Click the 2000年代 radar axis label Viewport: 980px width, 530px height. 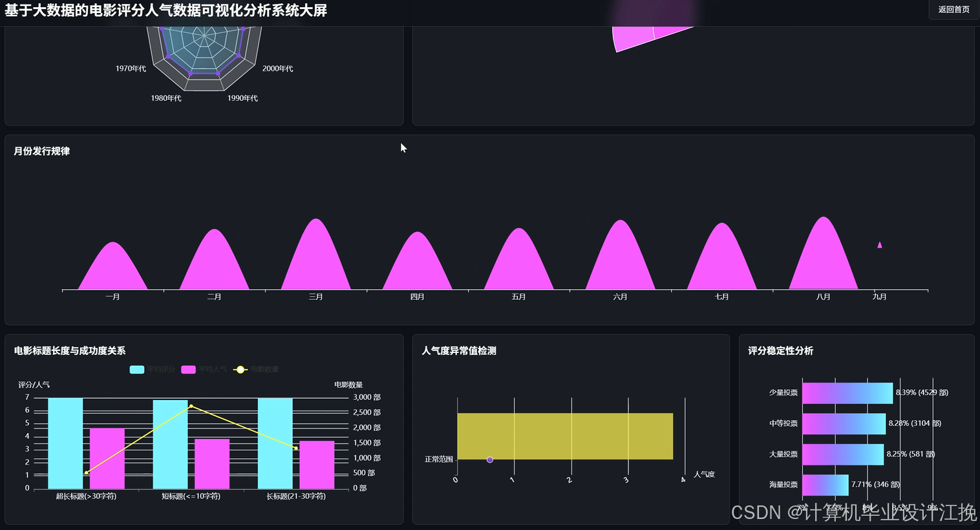coord(278,69)
